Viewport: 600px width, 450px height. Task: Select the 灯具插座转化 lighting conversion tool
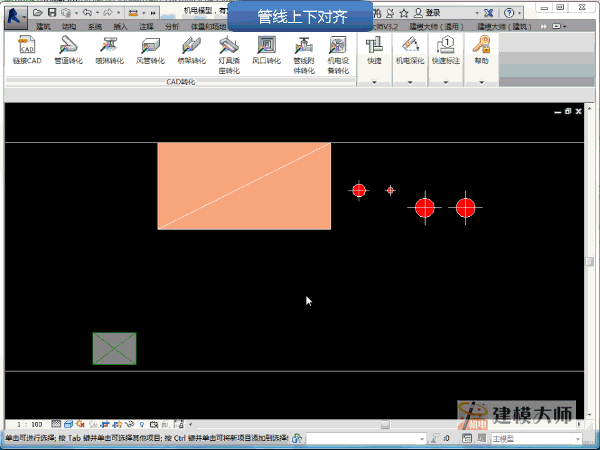229,55
